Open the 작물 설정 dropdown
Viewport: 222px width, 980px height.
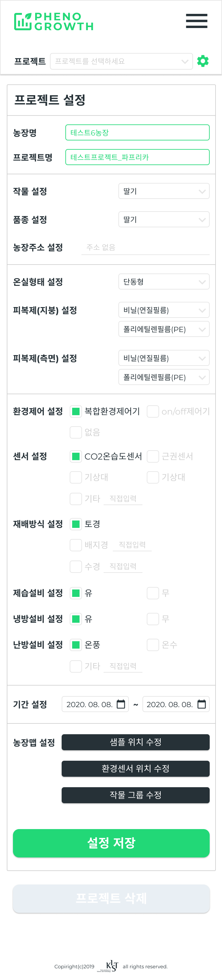click(x=164, y=191)
